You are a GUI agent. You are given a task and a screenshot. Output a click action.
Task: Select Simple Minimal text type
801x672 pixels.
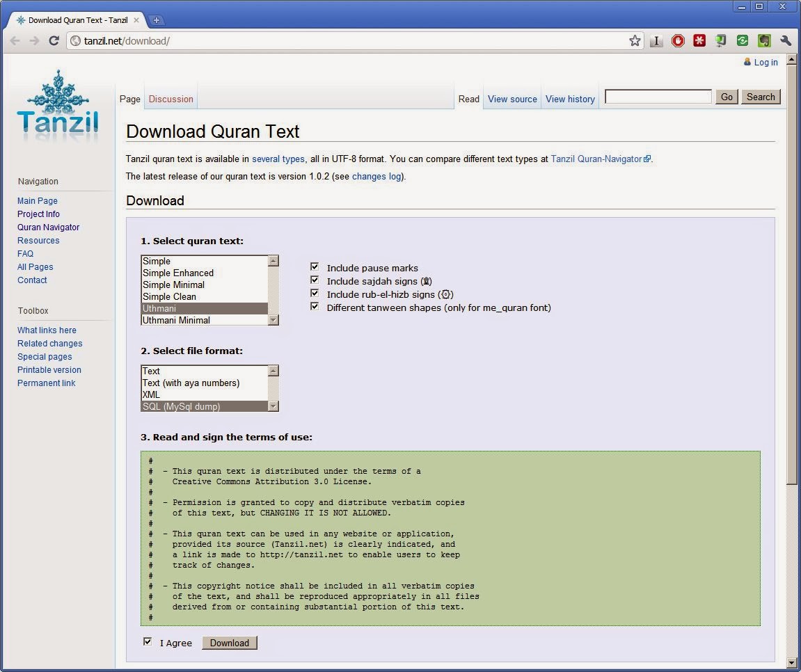click(205, 285)
